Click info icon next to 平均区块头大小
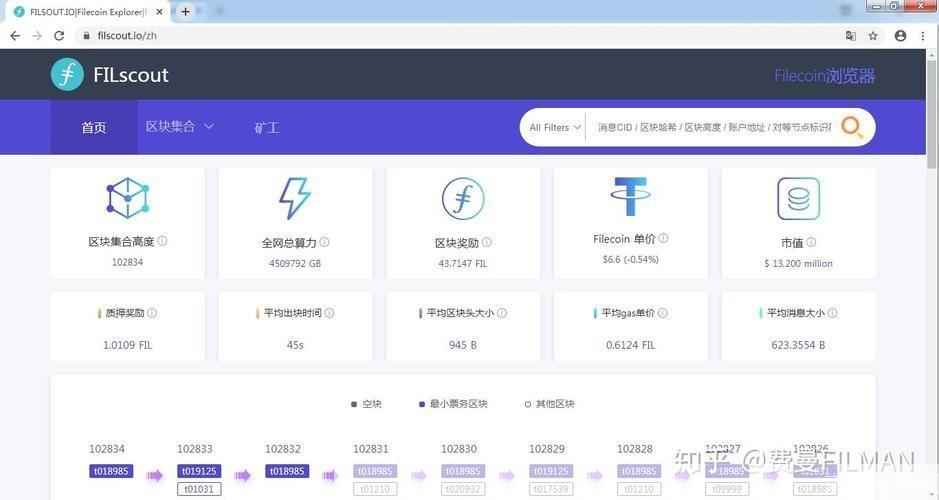939x500 pixels. pos(502,313)
